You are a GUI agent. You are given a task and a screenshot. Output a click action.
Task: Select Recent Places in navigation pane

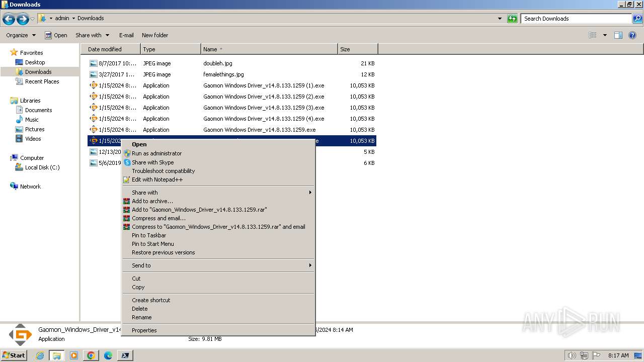pyautogui.click(x=42, y=81)
